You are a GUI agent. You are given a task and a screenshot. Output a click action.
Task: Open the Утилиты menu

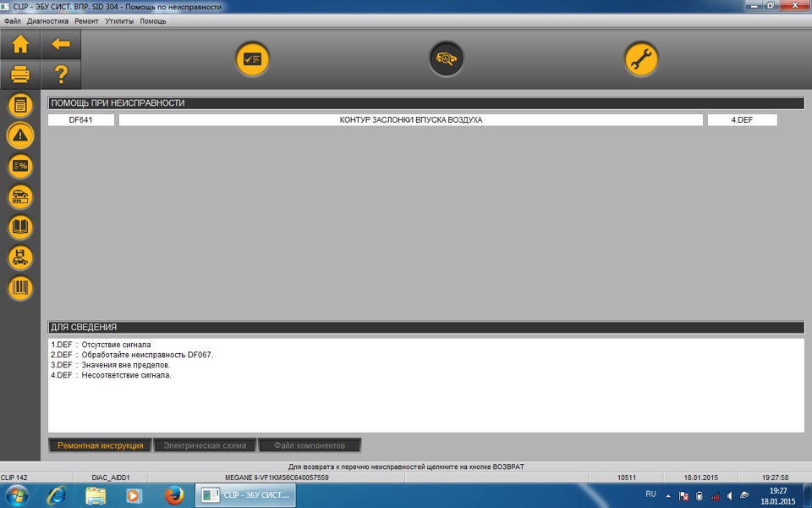[x=119, y=21]
